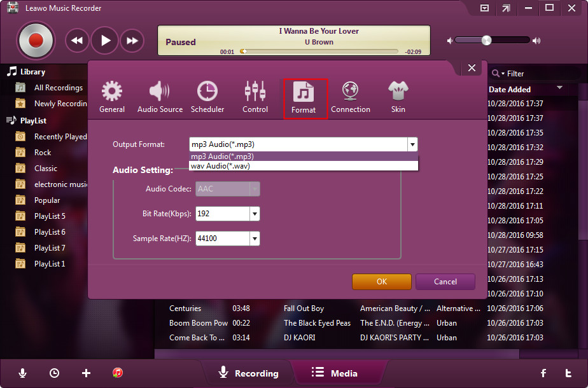Click the max-volume speaker icon
The width and height of the screenshot is (588, 388).
pos(536,41)
